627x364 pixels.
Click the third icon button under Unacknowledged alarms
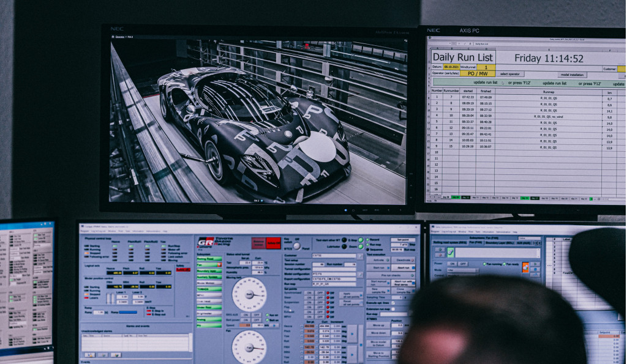point(116,355)
